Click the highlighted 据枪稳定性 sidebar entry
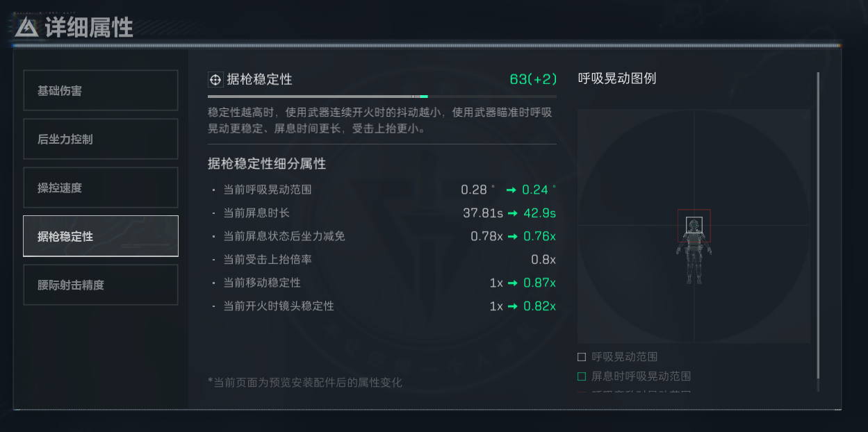The image size is (868, 432). coord(100,235)
